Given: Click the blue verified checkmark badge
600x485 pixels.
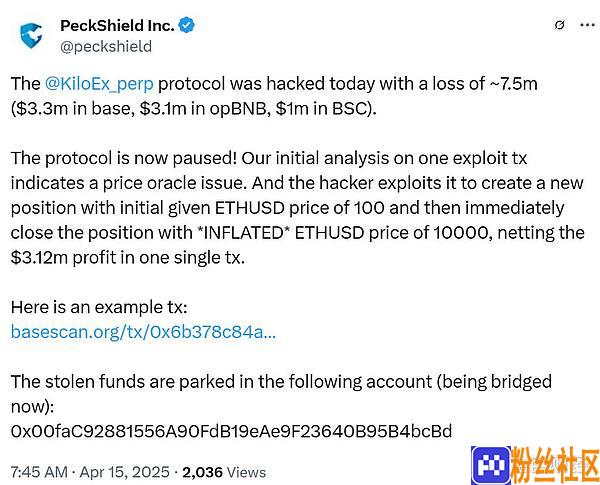Looking at the screenshot, I should [187, 25].
